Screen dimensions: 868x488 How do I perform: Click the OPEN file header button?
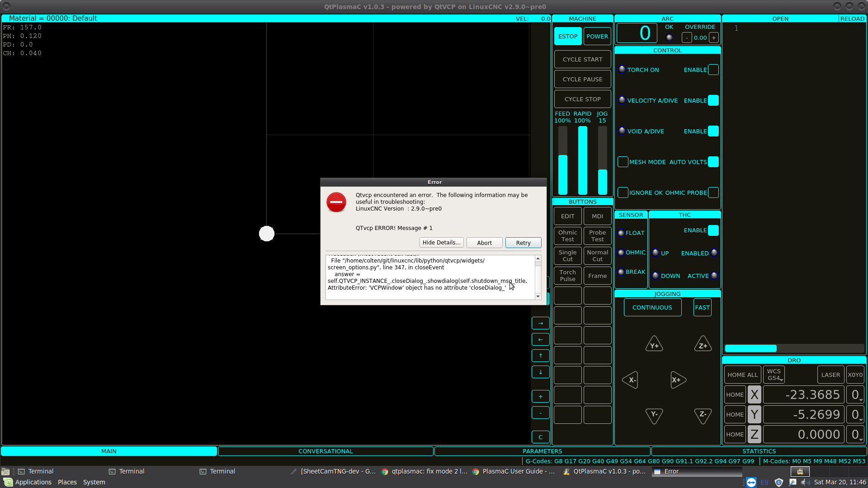pyautogui.click(x=780, y=19)
